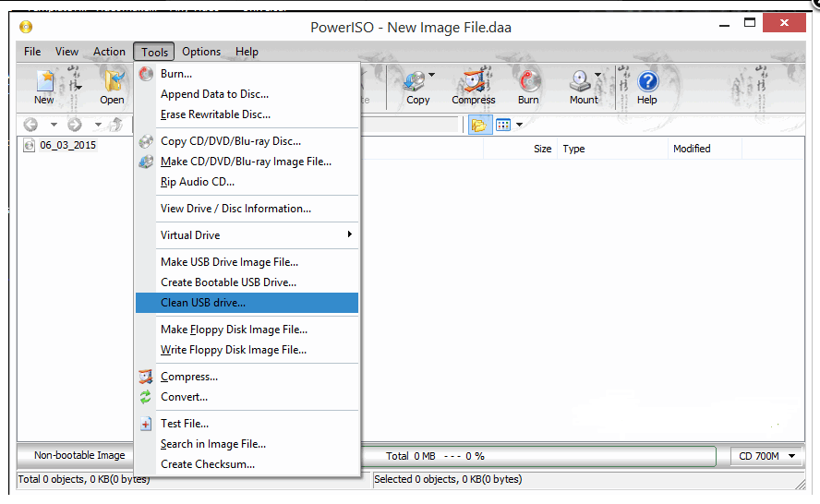Image resolution: width=820 pixels, height=504 pixels.
Task: Choose Make Floppy Disk Image File...
Action: (247, 330)
